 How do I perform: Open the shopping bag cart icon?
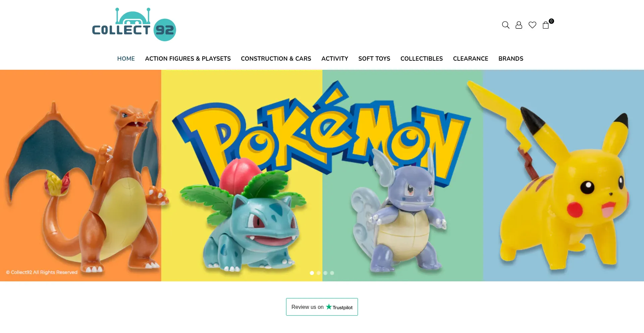pyautogui.click(x=546, y=25)
